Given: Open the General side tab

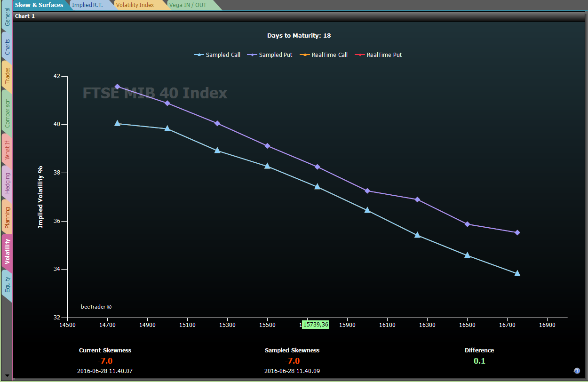Looking at the screenshot, I should [x=7, y=16].
